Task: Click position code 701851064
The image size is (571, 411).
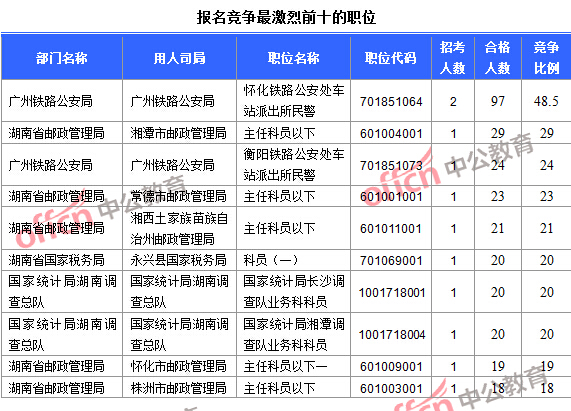Action: 391,102
